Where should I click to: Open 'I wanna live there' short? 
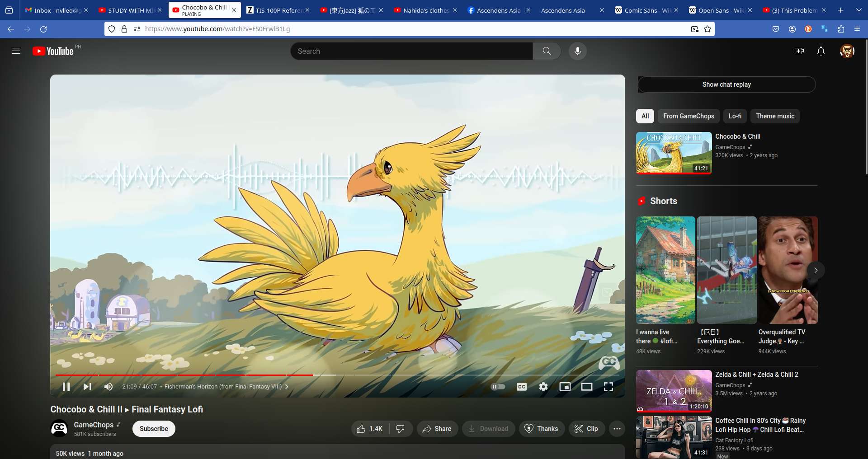pos(665,270)
